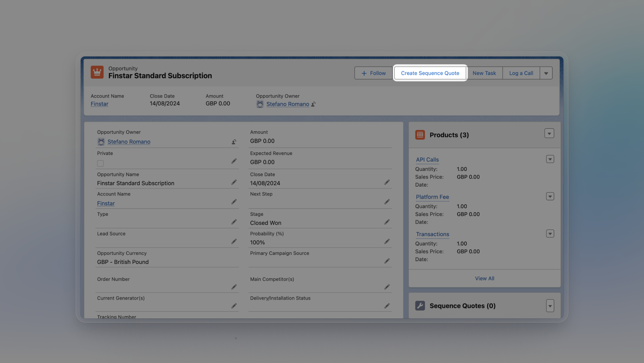
Task: Click the 100% probability value
Action: pos(257,242)
